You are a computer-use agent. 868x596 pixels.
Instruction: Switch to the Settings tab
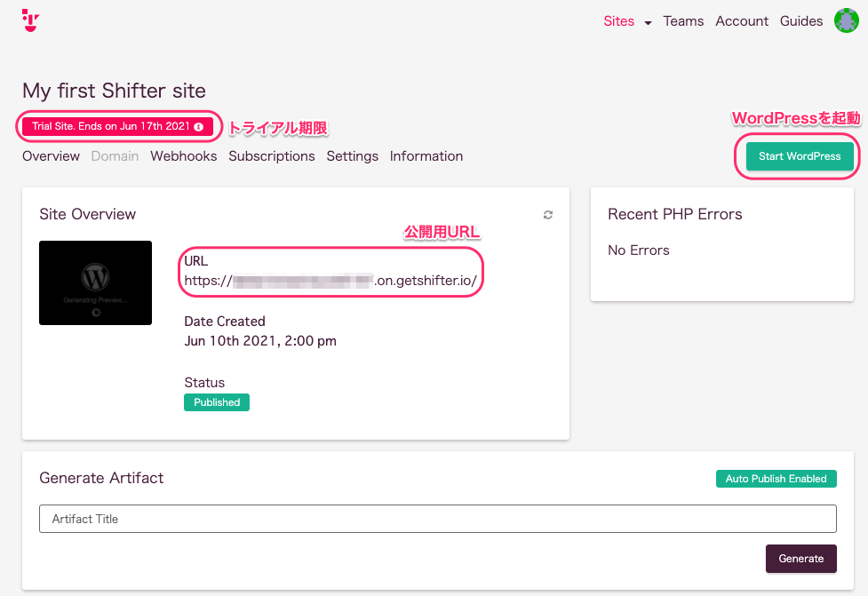click(x=352, y=156)
